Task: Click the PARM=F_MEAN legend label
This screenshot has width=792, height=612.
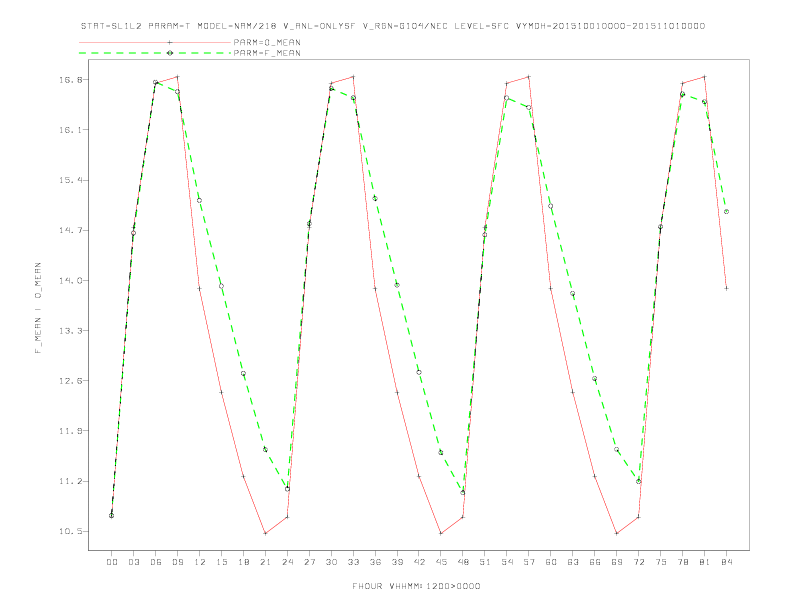Action: pos(267,53)
